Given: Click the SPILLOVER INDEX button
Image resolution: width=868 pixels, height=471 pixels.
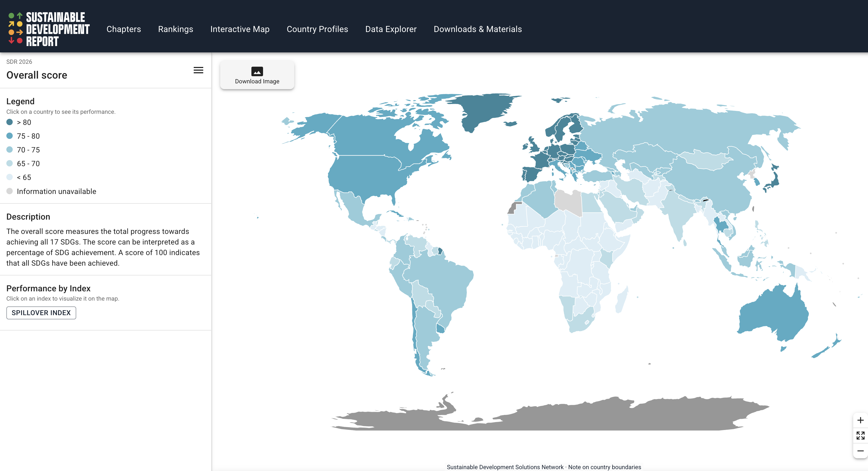Looking at the screenshot, I should [41, 313].
